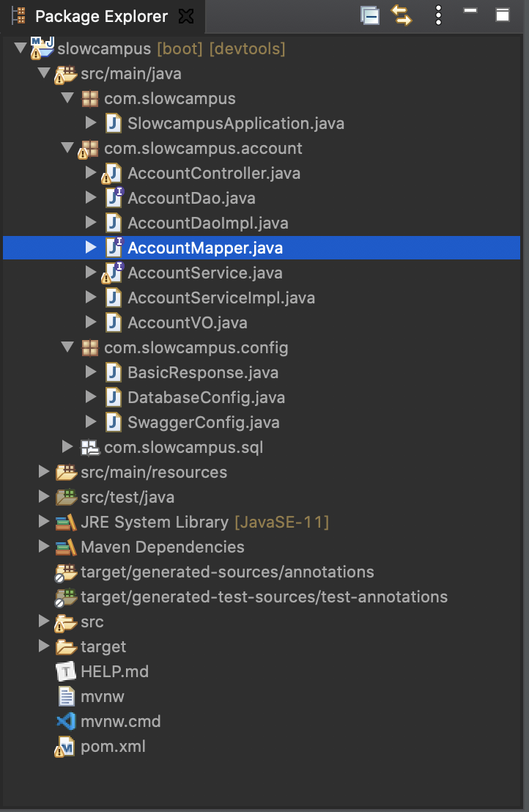The height and width of the screenshot is (812, 529).
Task: Expand the target folder
Action: pyautogui.click(x=44, y=646)
